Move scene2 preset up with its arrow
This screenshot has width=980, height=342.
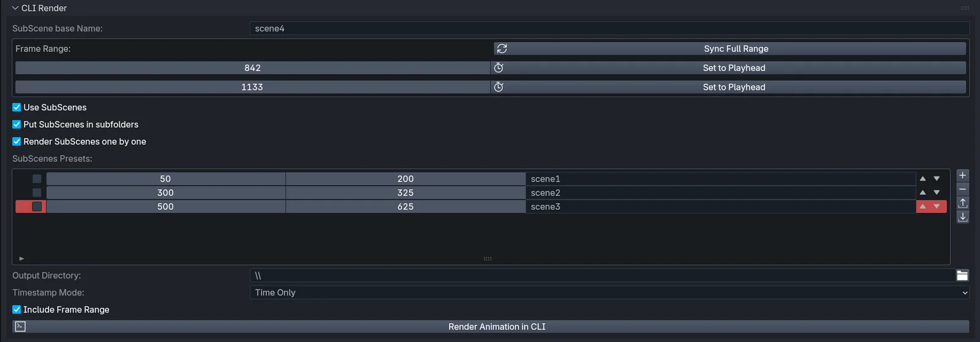coord(922,193)
